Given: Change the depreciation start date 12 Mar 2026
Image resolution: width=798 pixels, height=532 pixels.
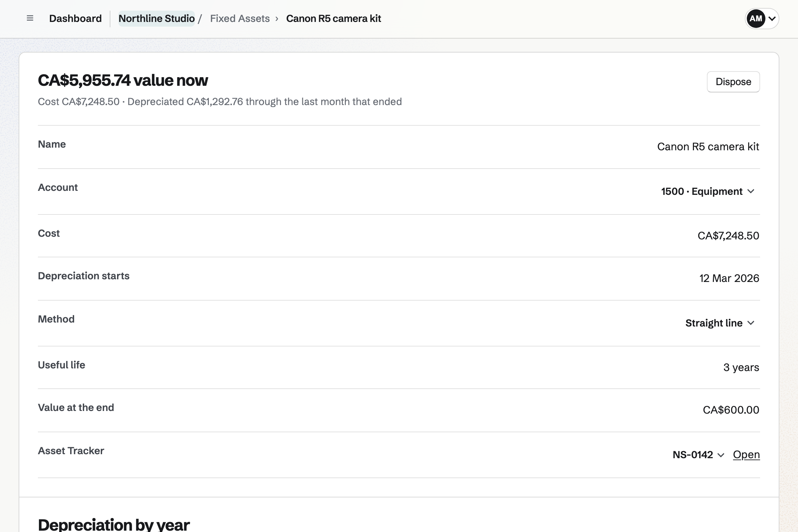Looking at the screenshot, I should 729,278.
